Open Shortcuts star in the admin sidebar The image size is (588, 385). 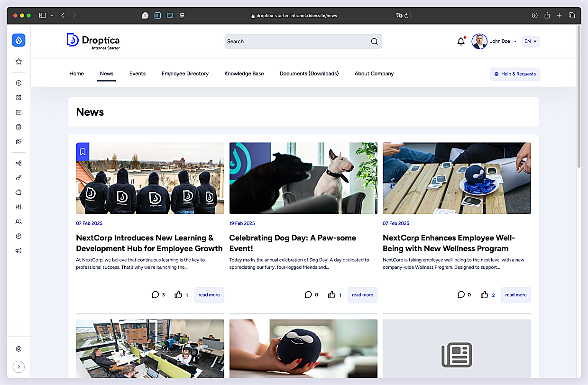(x=18, y=62)
